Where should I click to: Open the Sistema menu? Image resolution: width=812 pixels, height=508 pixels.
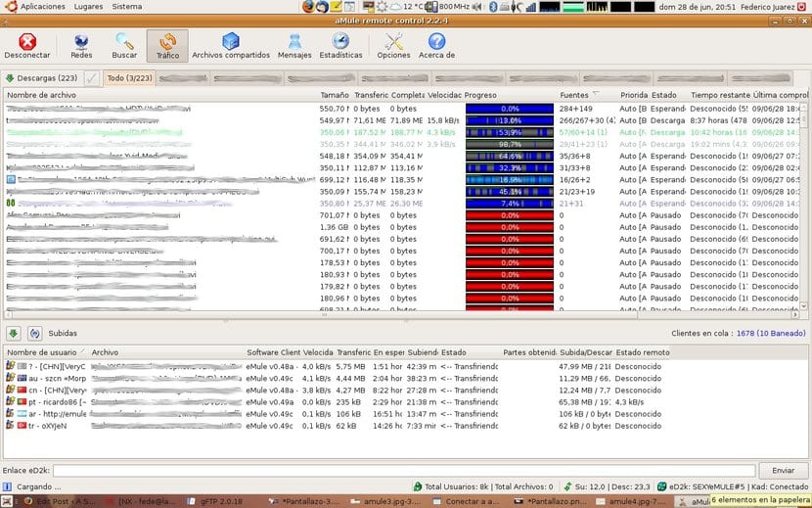click(x=127, y=7)
